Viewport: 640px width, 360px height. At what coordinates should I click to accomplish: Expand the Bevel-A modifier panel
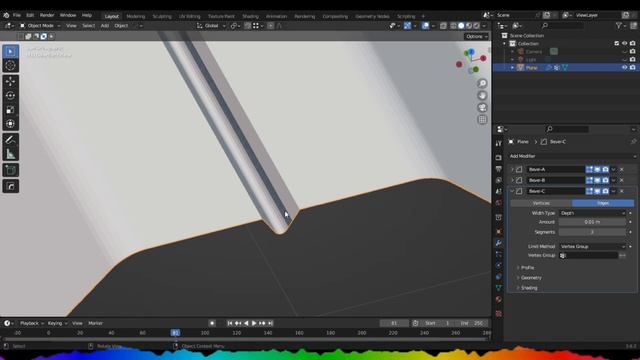tap(513, 169)
